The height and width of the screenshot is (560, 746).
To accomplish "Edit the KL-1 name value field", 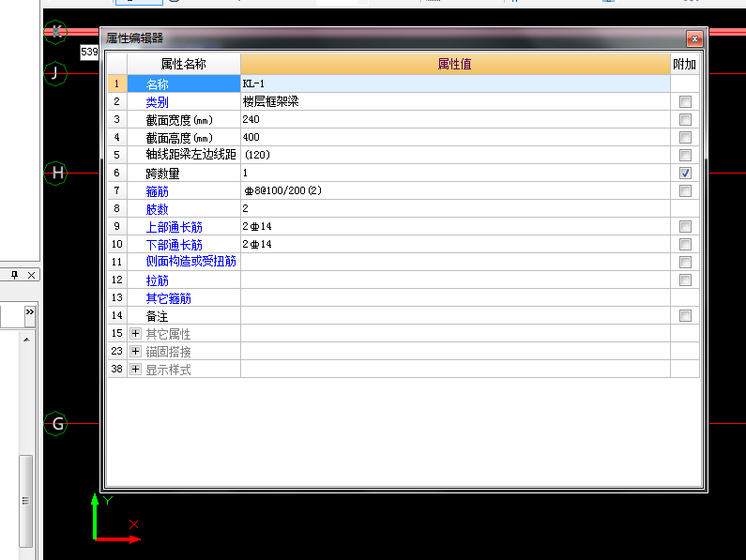I will 455,83.
